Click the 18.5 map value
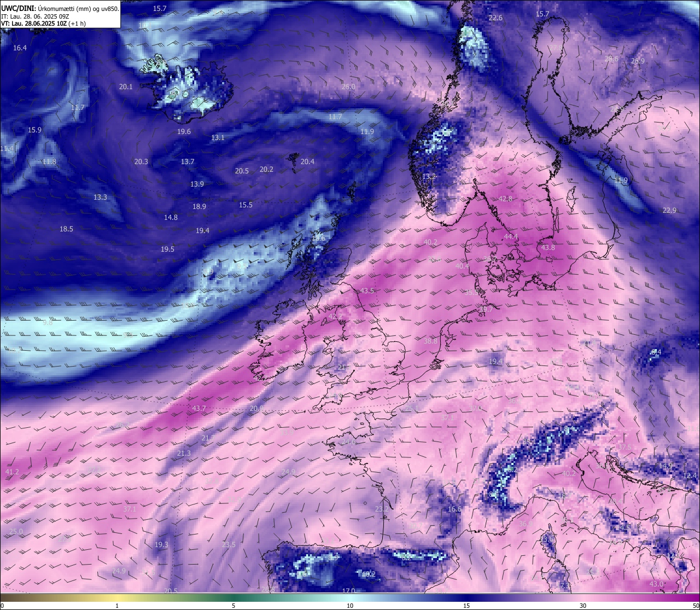The image size is (700, 610). (x=66, y=229)
